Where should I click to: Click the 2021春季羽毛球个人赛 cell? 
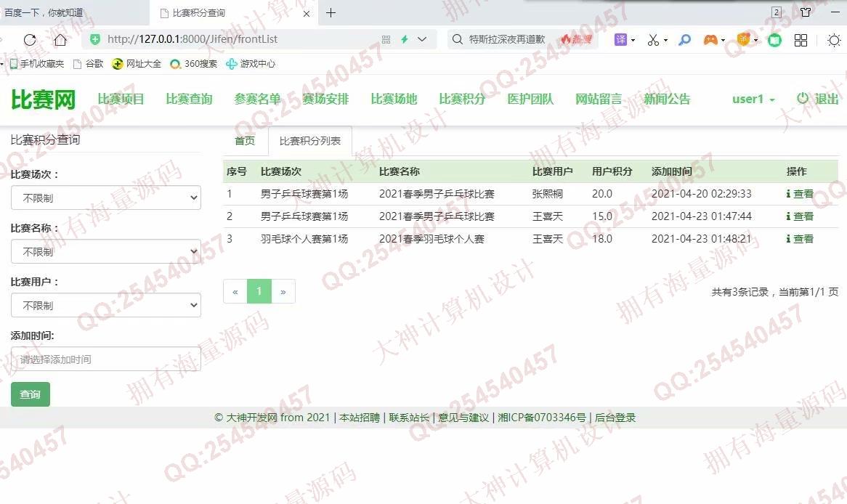click(x=431, y=239)
